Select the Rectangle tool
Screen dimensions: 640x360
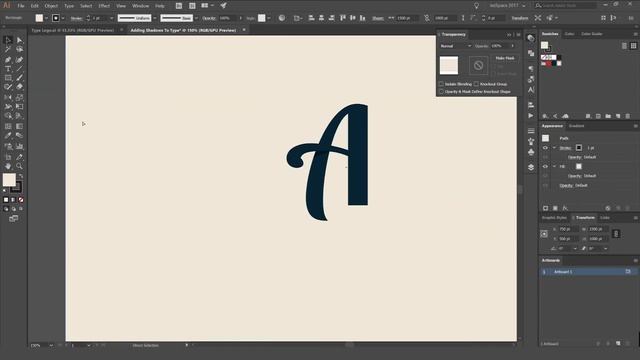point(8,78)
